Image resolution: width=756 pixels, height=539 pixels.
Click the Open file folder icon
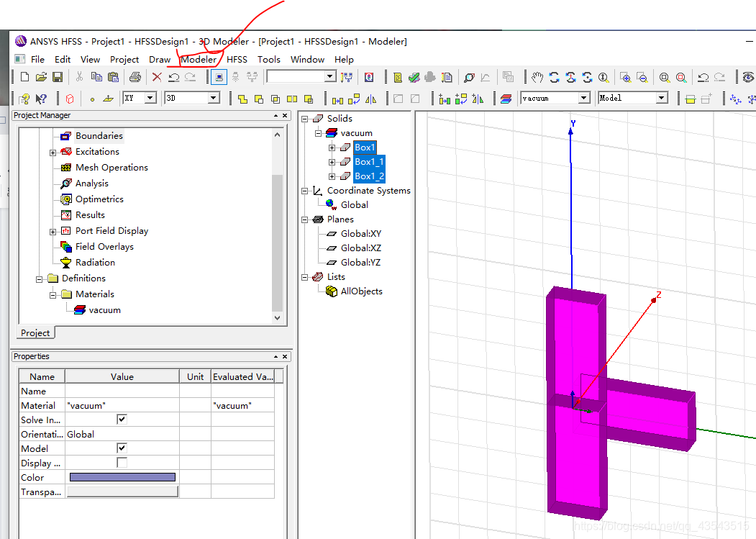[42, 77]
